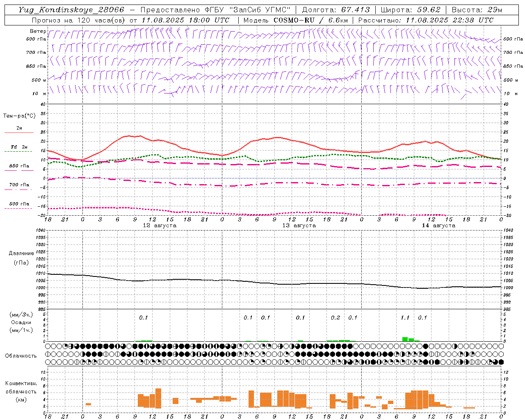Click the (мм/1ч.) precipitation unit label

click(x=21, y=330)
